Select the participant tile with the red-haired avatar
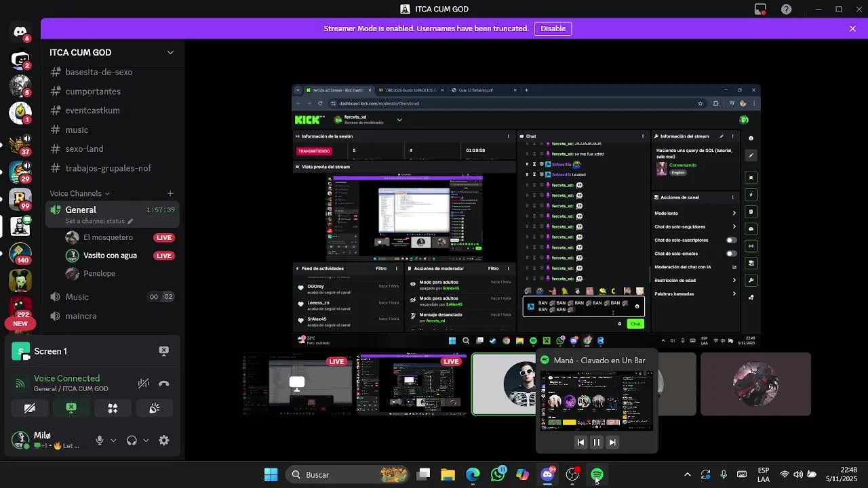868x488 pixels. [x=755, y=384]
